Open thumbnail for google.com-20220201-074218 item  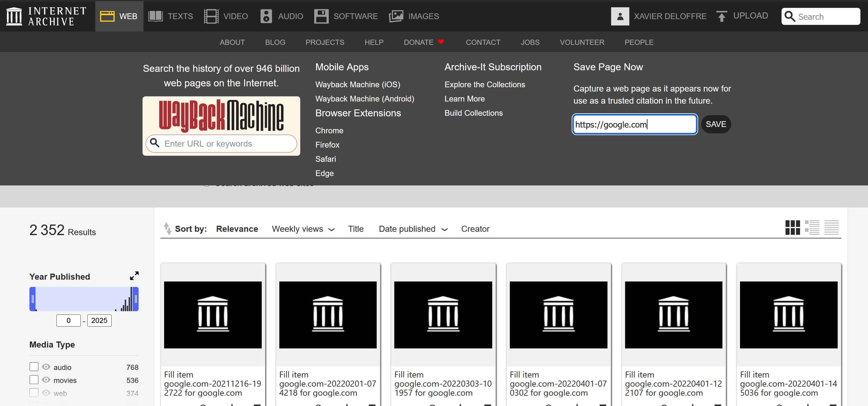tap(328, 315)
